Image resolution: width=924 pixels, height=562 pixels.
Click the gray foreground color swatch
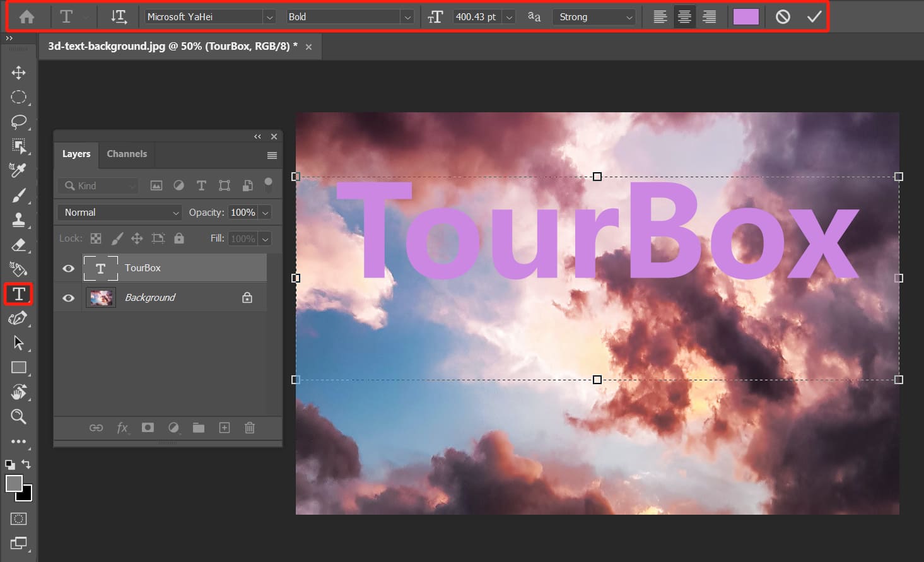(13, 483)
